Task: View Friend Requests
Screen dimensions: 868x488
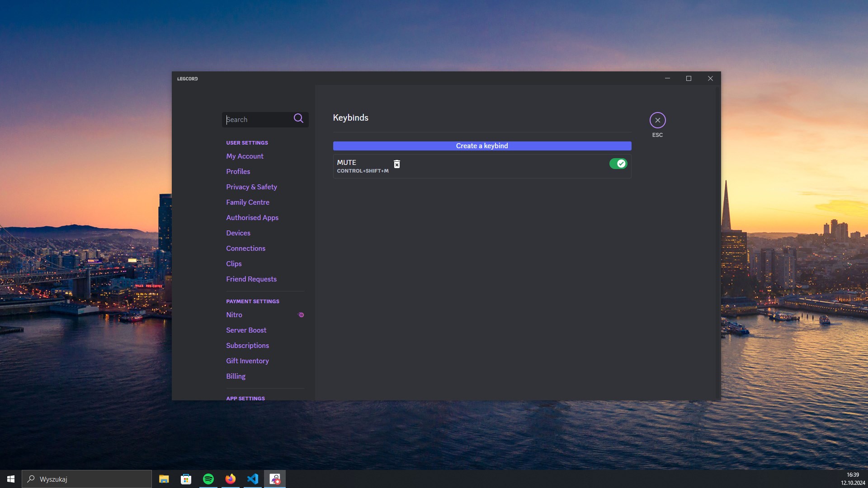Action: click(251, 279)
